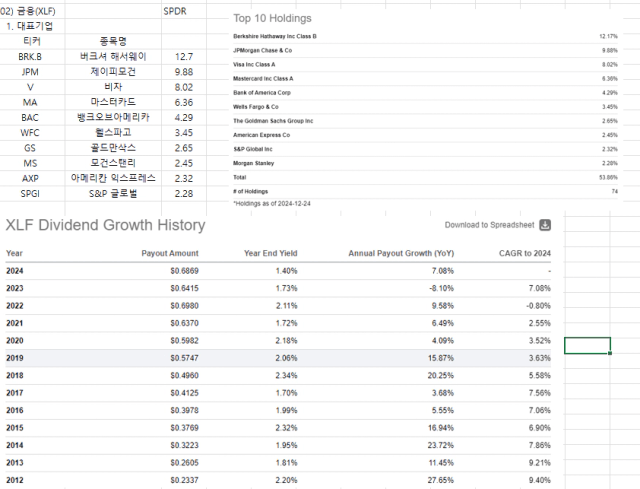Screen dimensions: 640x489
Task: Select the 모건스탠리 name cell
Action: coord(113,163)
